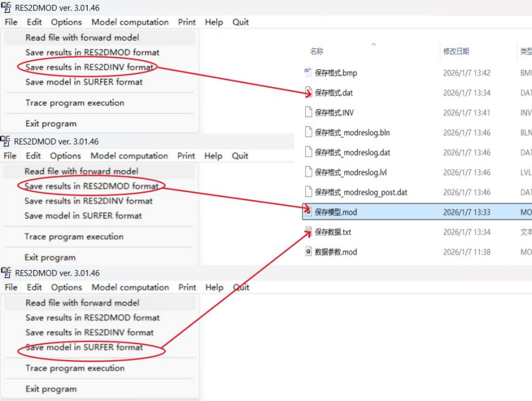Screen dimensions: 532x401
Task: Open the File menu in the topmost window
Action: pos(11,22)
